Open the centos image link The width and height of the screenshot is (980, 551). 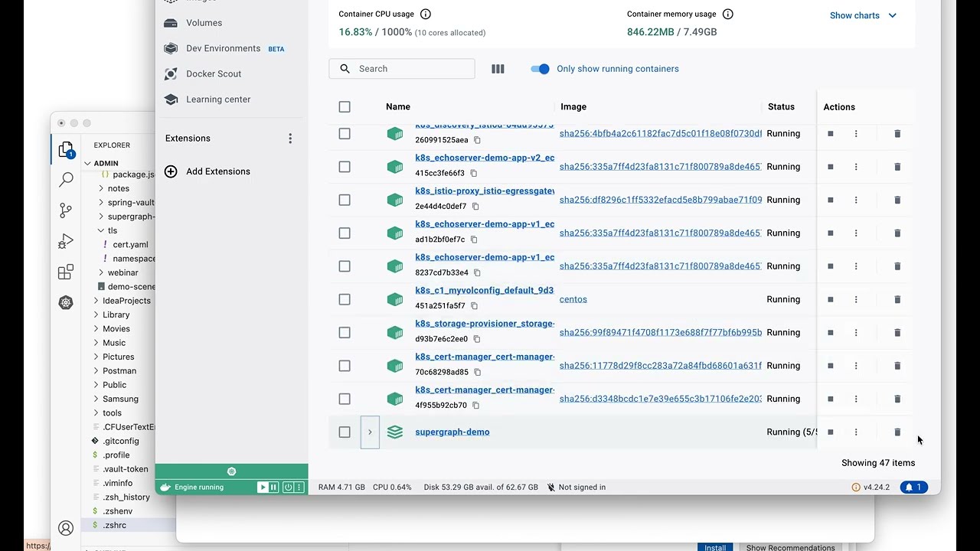[x=573, y=299]
